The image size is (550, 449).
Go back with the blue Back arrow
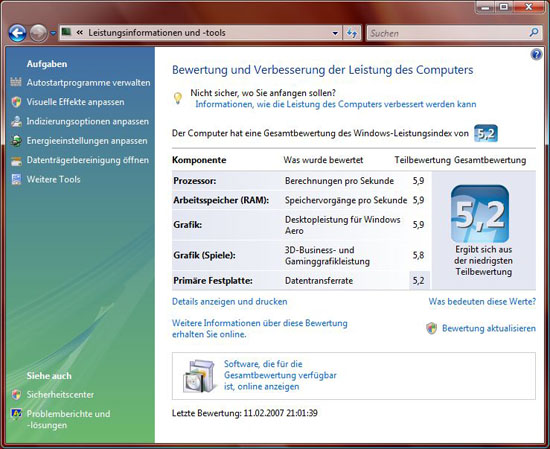click(18, 33)
